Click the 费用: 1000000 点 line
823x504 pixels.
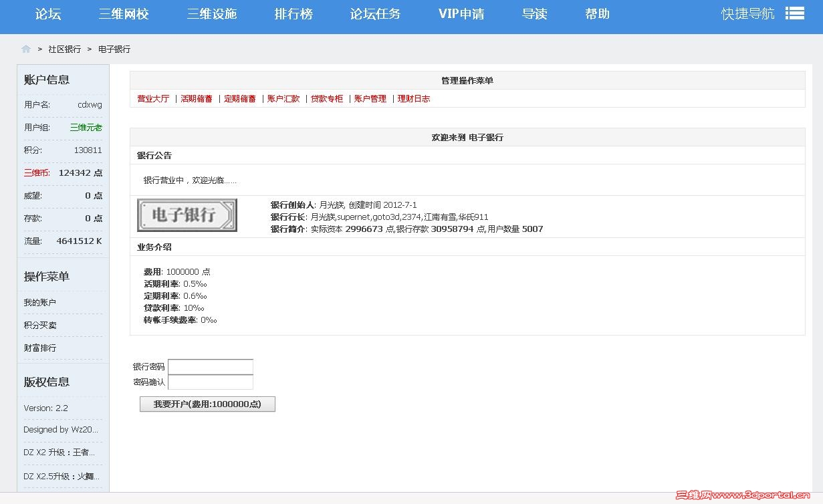(177, 272)
